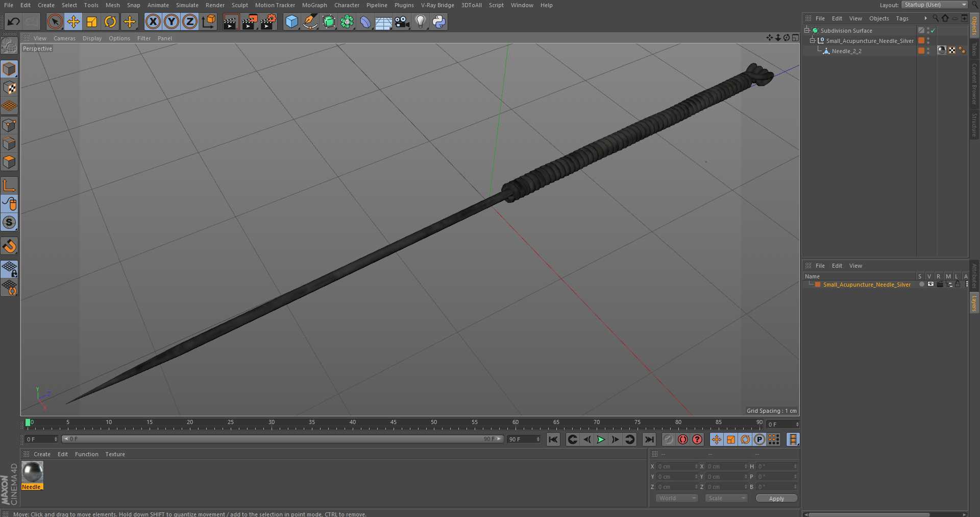Select the Rotate tool
This screenshot has width=980, height=517.
pos(110,21)
